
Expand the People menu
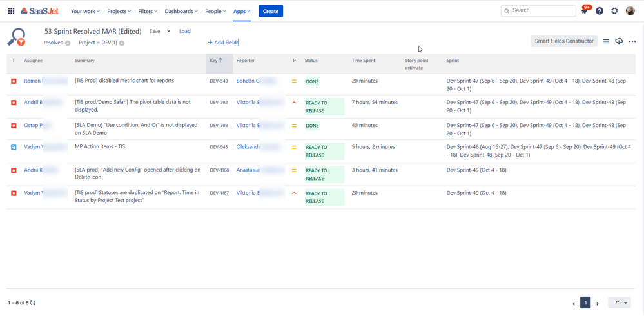(215, 11)
